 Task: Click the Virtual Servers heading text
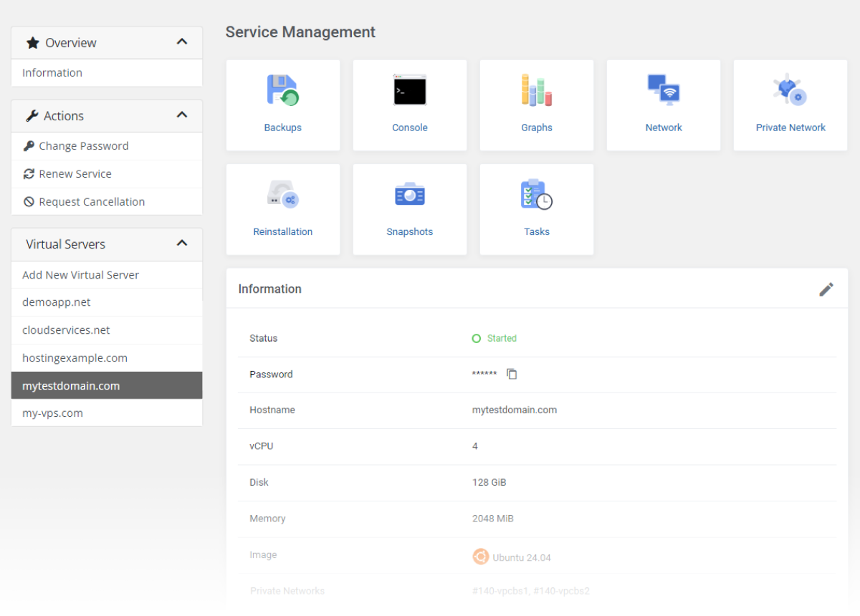(x=66, y=244)
